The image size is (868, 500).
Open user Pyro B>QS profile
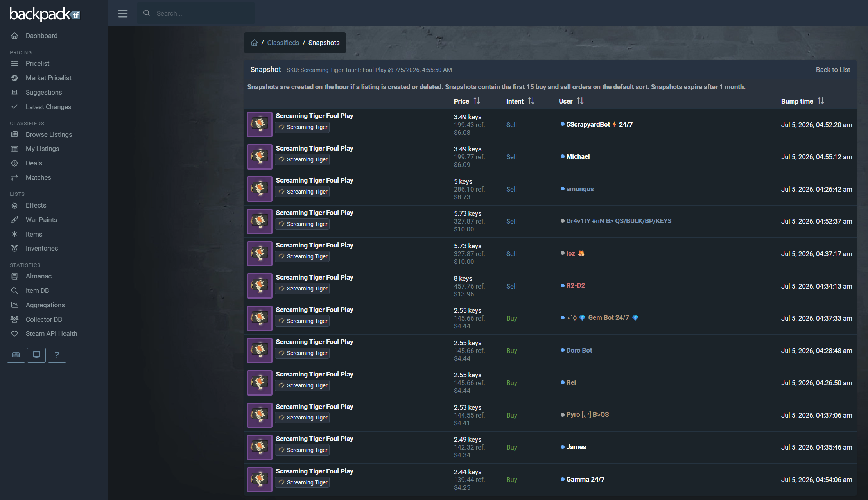[588, 415]
